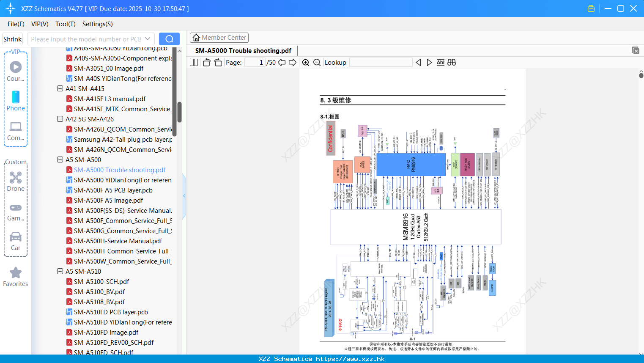
Task: Toggle the Abi whole-word match option
Action: click(x=440, y=63)
